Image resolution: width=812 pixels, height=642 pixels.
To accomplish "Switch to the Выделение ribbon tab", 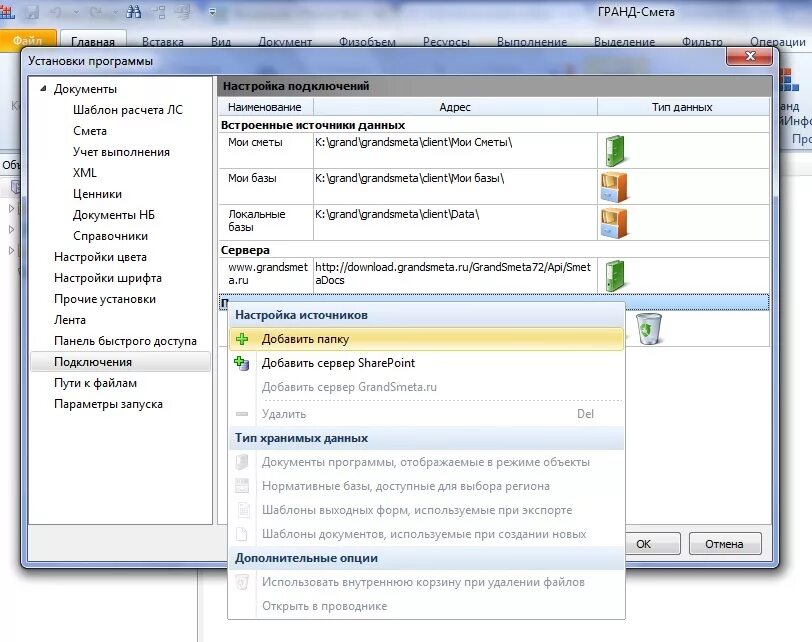I will pos(625,41).
